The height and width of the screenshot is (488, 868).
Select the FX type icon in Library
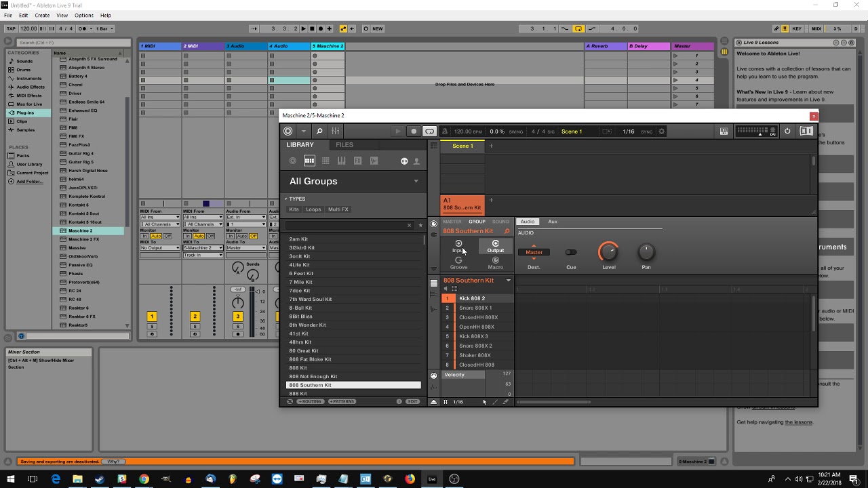[357, 161]
